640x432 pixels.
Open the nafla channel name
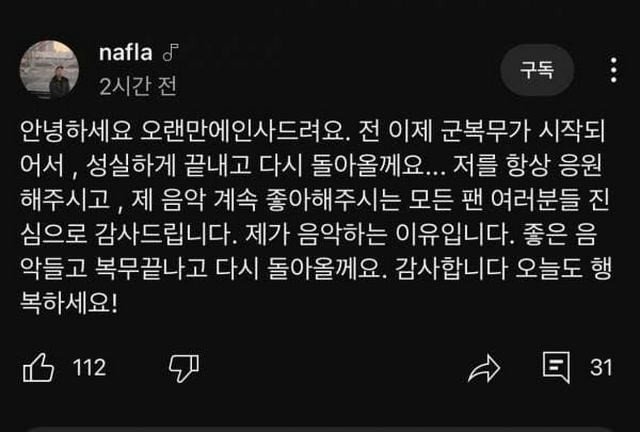tap(126, 52)
